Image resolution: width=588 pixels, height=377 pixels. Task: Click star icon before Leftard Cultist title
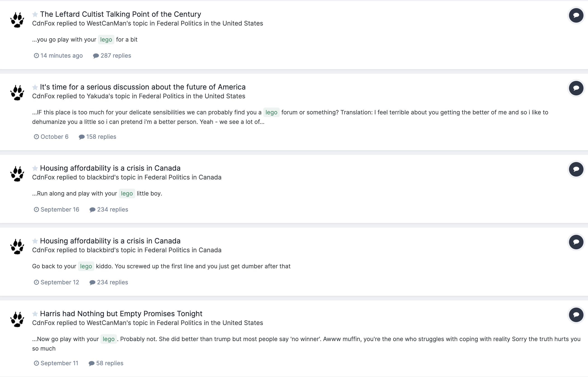tap(35, 14)
